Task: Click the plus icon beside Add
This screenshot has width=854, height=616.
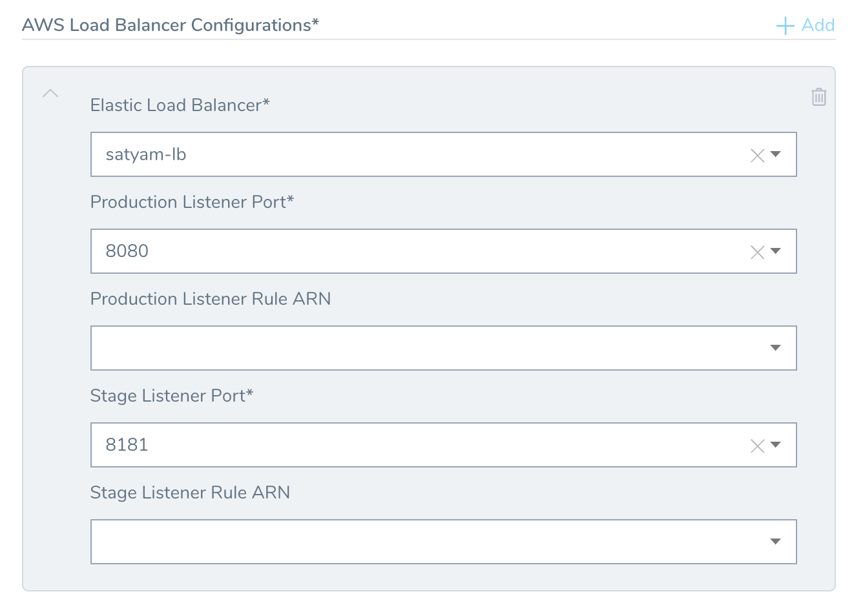Action: point(785,26)
